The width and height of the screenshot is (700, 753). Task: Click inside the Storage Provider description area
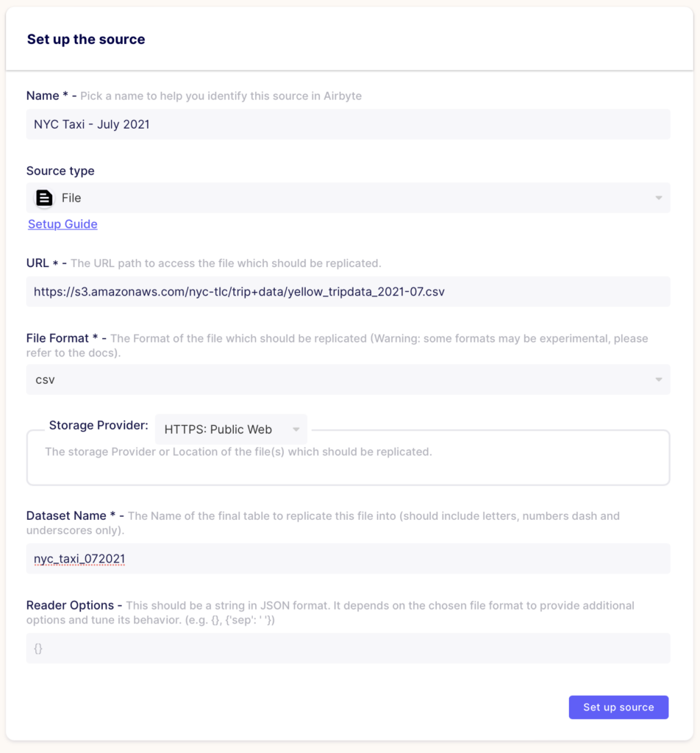point(348,457)
